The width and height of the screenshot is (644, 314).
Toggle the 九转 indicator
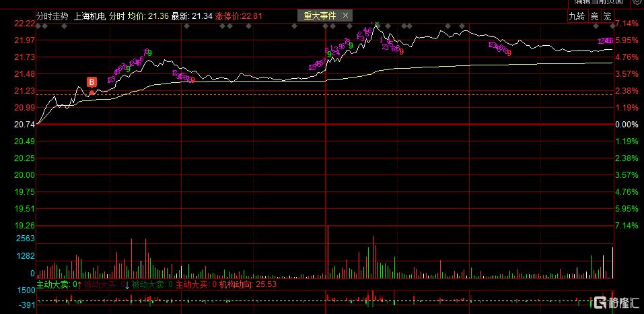(576, 16)
